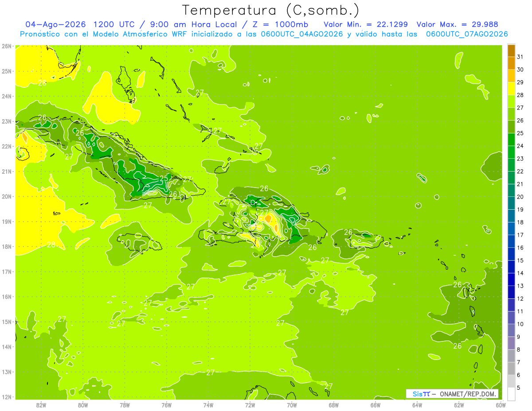Pick the dark green 24–25 colorbar swatch

click(x=511, y=139)
